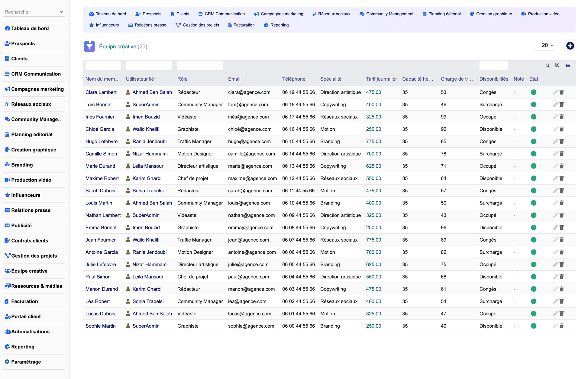588x379 pixels.
Task: Sort by Téléphone column header
Action: tap(294, 79)
